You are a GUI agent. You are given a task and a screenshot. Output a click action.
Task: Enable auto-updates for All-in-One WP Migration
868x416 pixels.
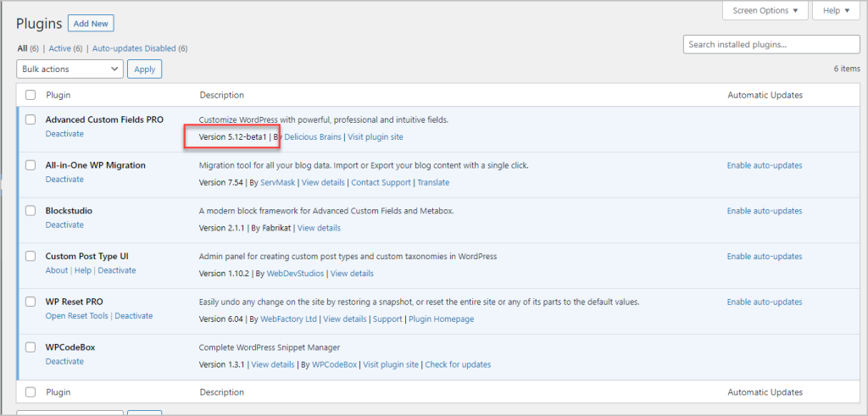765,165
